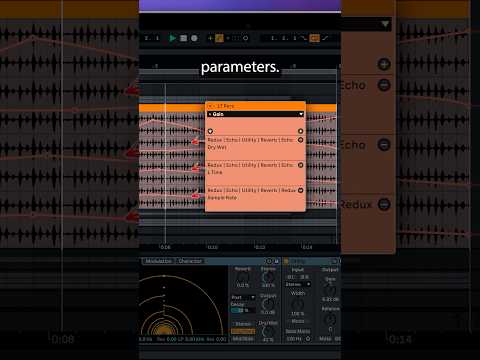This screenshot has height=360, width=480.
Task: Click the plus overdub icon beside transport
Action: [210, 38]
